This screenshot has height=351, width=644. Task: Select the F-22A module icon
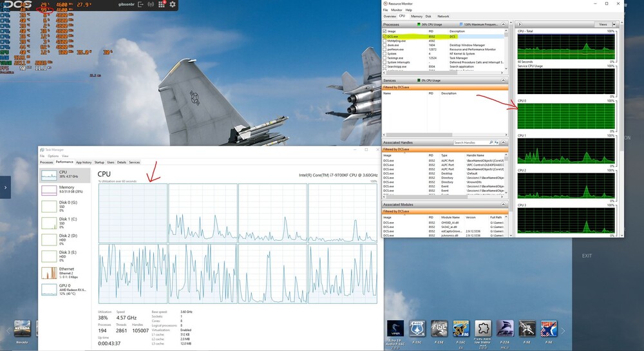505,329
